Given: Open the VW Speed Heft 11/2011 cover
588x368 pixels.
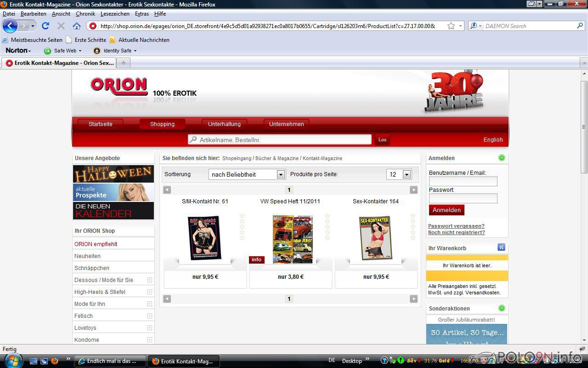Looking at the screenshot, I should tap(293, 239).
